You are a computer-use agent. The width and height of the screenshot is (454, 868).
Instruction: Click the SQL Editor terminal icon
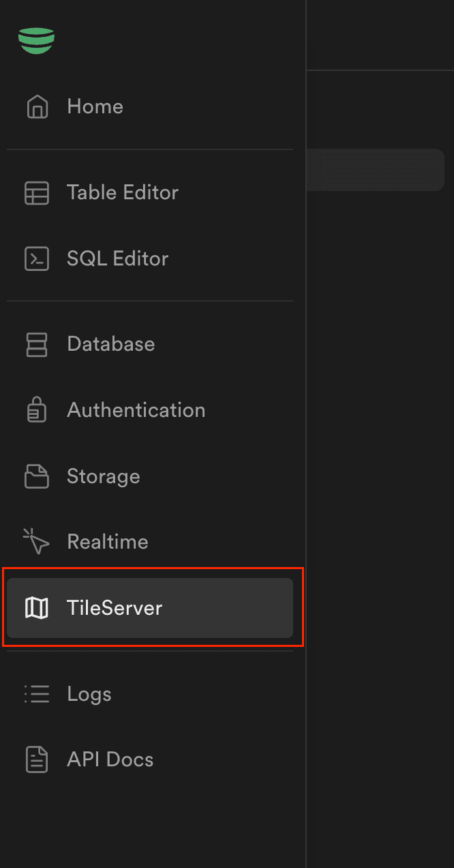37,259
